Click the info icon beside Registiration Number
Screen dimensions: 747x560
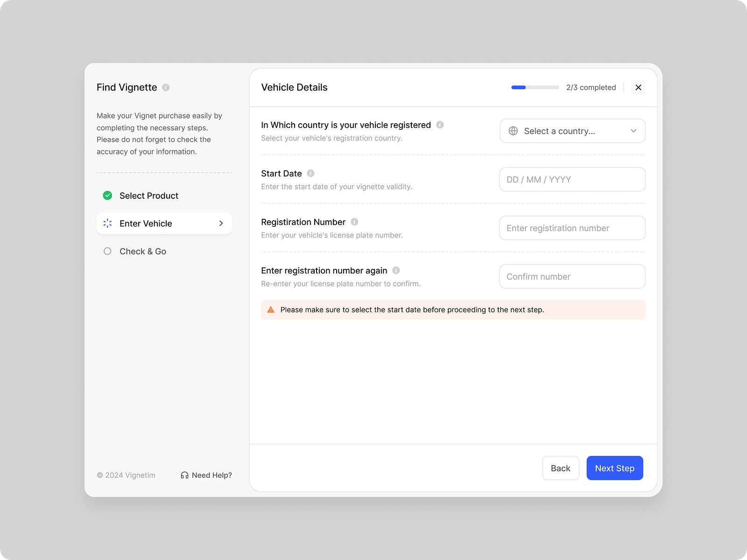[353, 222]
